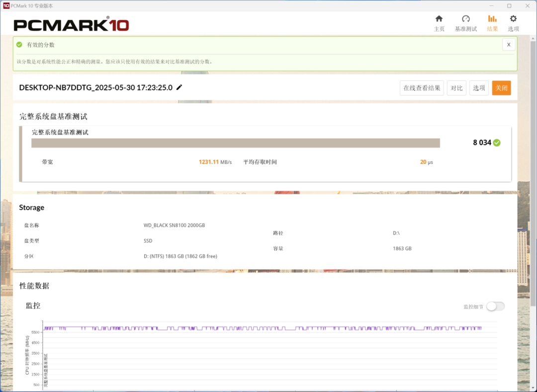Click the pencil icon to rename result

coord(179,87)
